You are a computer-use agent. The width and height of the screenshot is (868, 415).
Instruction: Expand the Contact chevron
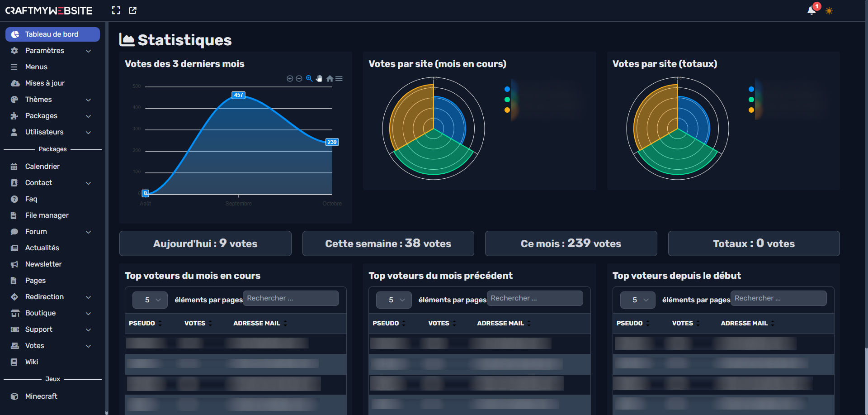pyautogui.click(x=89, y=183)
